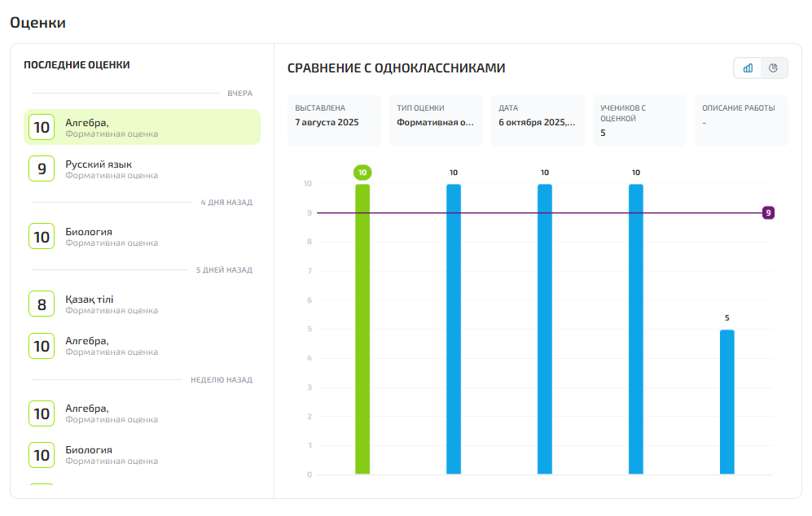Image resolution: width=812 pixels, height=516 pixels.
Task: Click the green 10 label above the green bar
Action: pyautogui.click(x=362, y=173)
